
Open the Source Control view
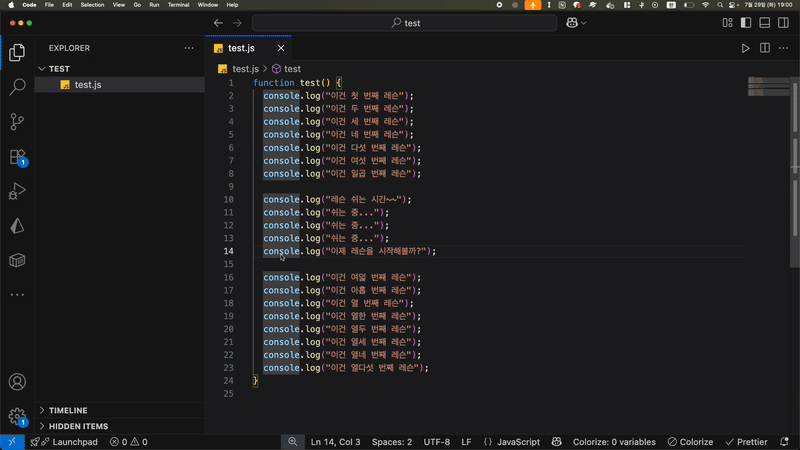click(17, 122)
